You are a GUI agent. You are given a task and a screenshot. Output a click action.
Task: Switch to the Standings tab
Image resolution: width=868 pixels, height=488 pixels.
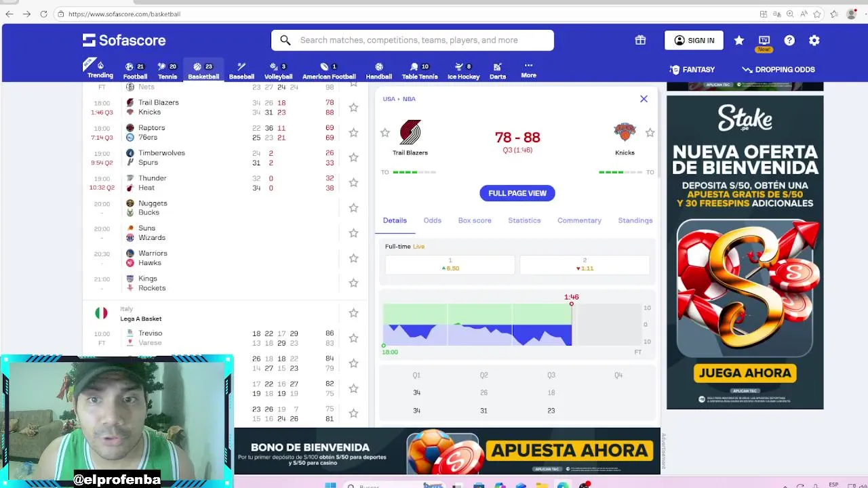[x=635, y=220]
